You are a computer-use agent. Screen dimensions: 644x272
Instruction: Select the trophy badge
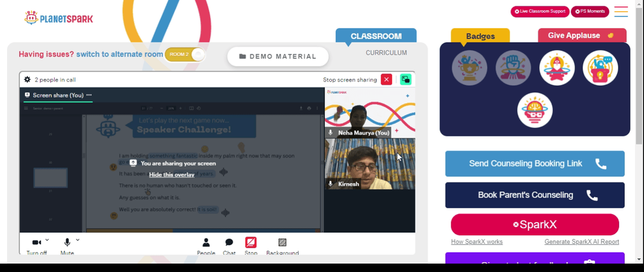coord(469,68)
